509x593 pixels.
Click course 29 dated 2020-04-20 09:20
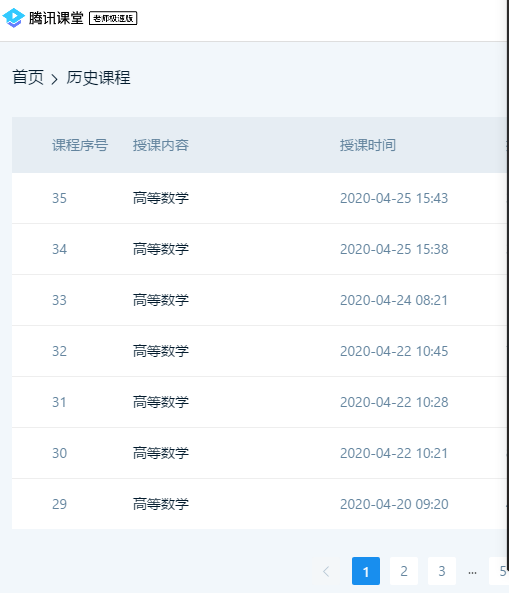click(x=259, y=504)
